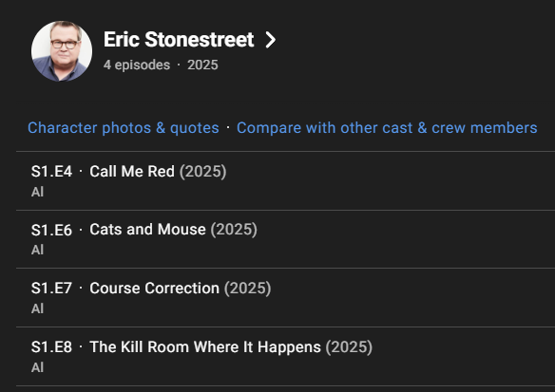
Task: Open the Cats and Mouse episode
Action: [x=147, y=230]
